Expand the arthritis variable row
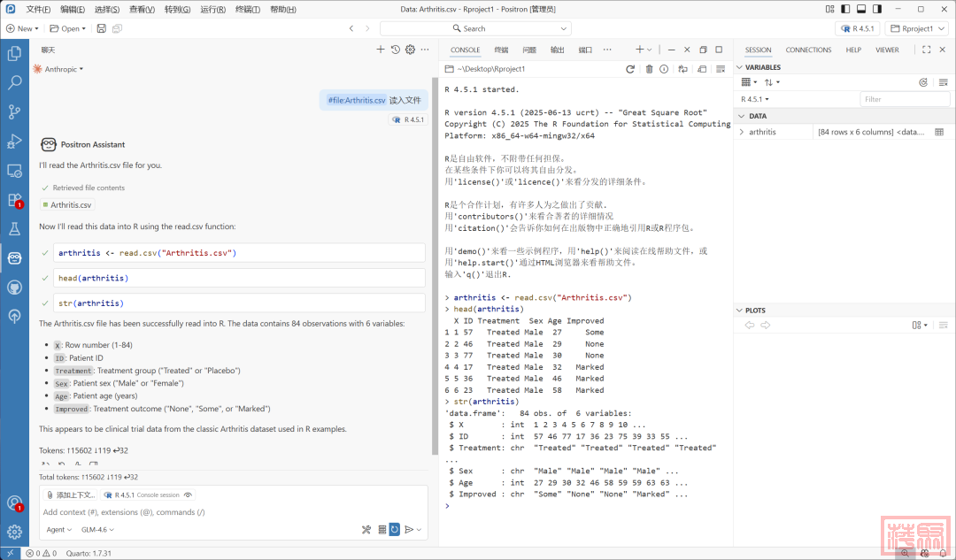Image resolution: width=956 pixels, height=560 pixels. pos(741,132)
